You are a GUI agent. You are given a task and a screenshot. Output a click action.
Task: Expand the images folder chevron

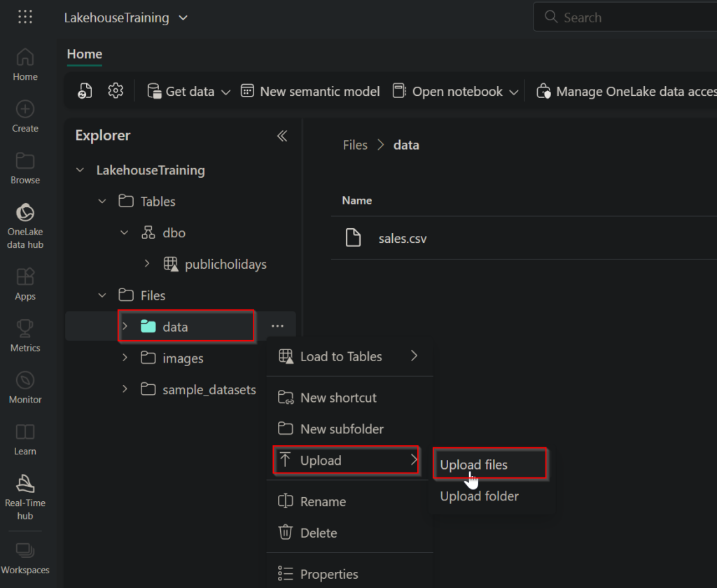[125, 358]
